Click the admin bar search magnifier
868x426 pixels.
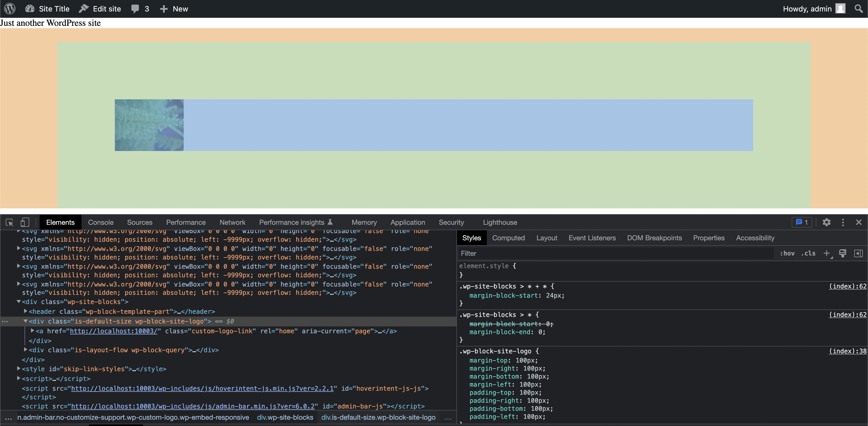pyautogui.click(x=858, y=9)
